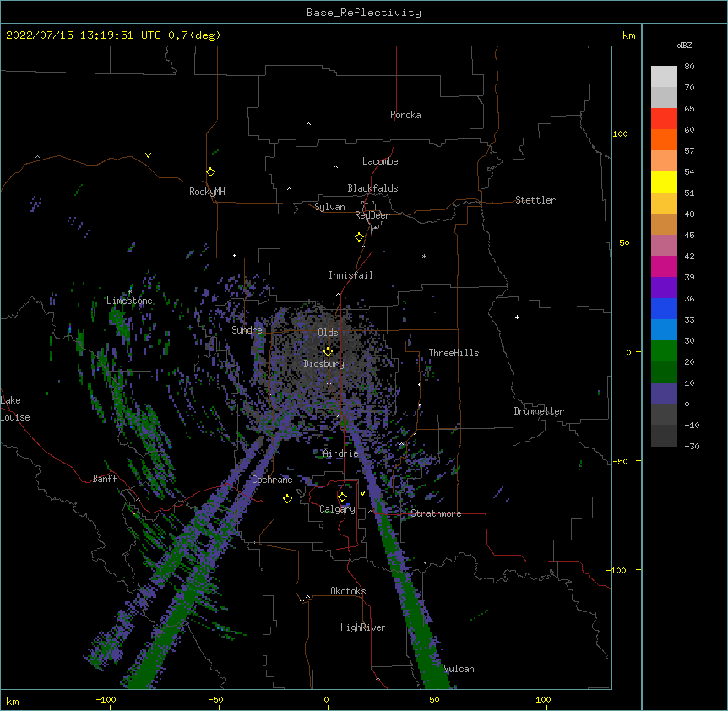Click the Calgary label
The height and width of the screenshot is (711, 728).
(338, 509)
